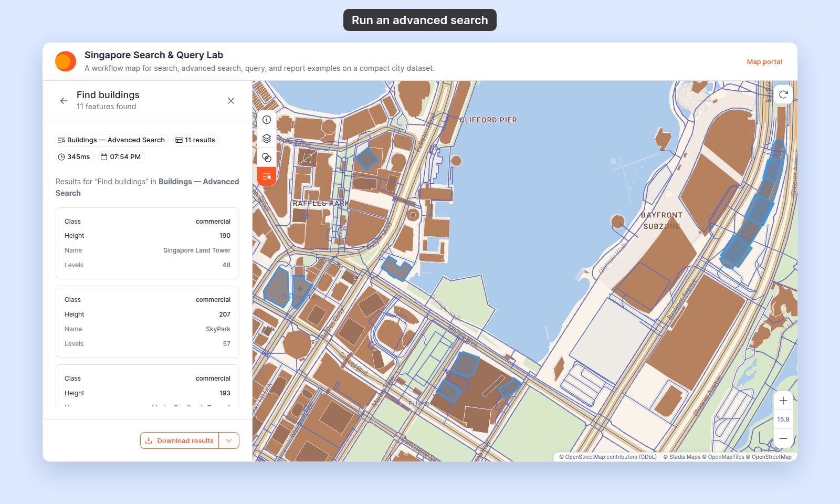
Task: Click the Levels 48 value
Action: tap(226, 265)
